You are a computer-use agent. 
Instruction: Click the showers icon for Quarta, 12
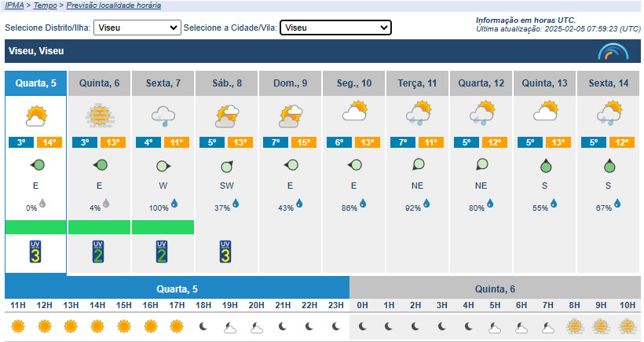pos(481,113)
